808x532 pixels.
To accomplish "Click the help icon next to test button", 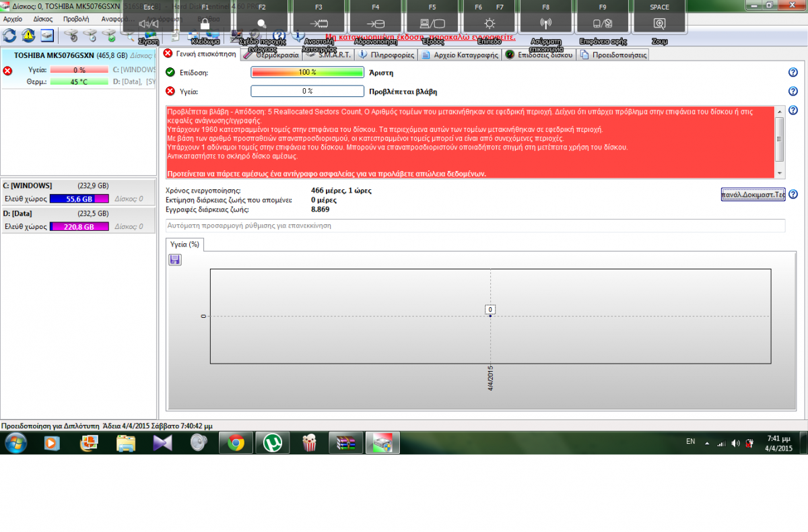I will coord(793,195).
